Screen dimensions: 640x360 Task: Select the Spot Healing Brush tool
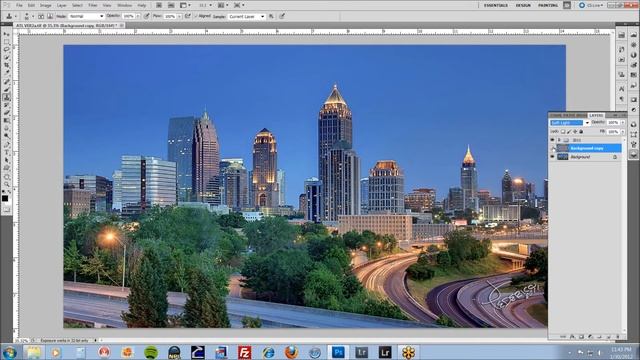[x=7, y=82]
